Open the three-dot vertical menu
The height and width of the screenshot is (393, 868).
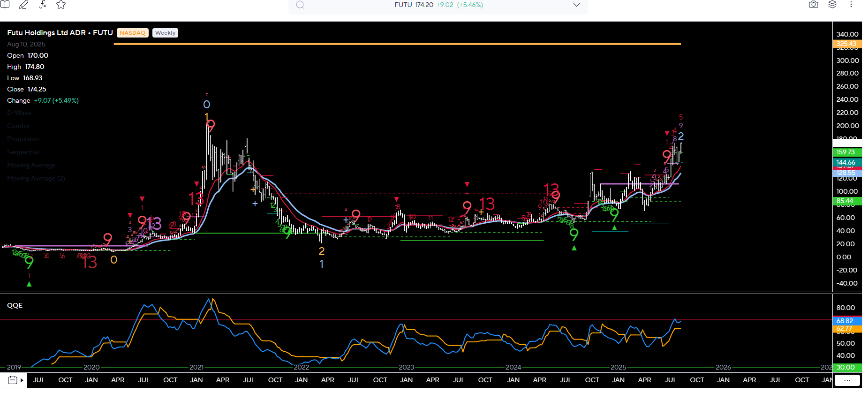[x=851, y=5]
